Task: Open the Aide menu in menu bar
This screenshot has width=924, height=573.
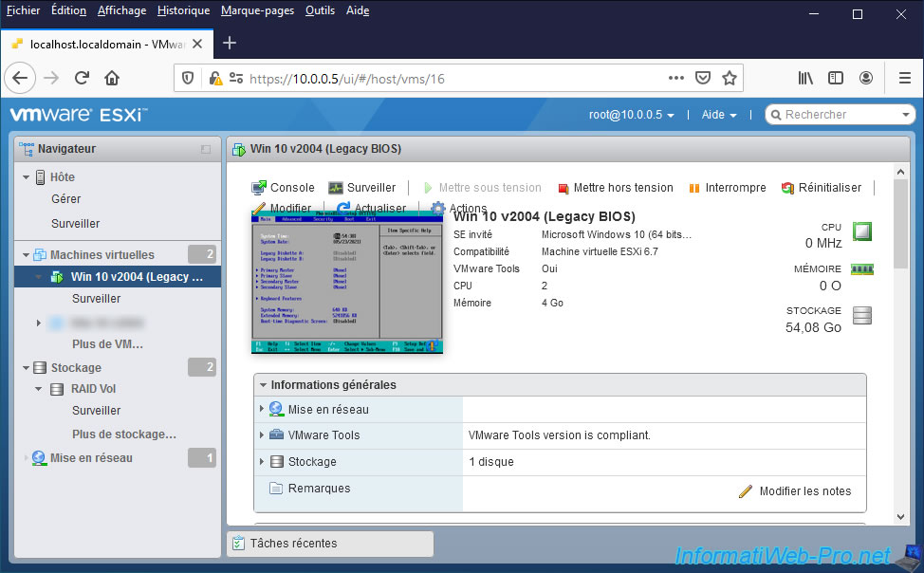Action: pyautogui.click(x=358, y=10)
